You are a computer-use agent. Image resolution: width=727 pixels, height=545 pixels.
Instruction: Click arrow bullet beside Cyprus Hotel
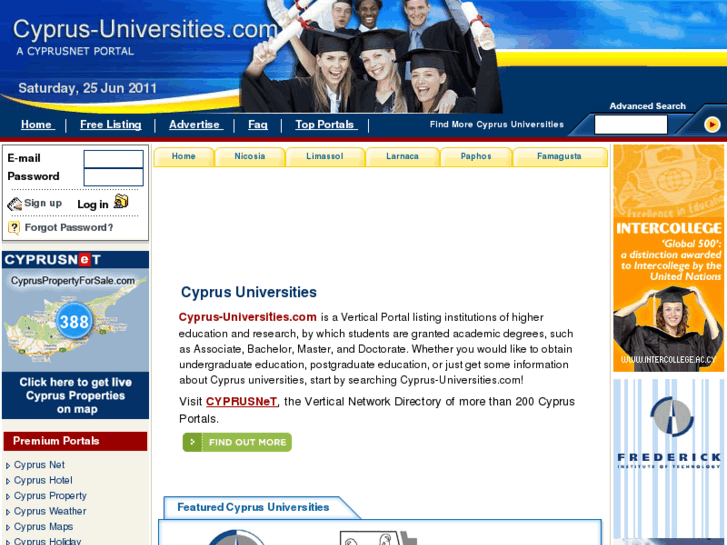[x=8, y=481]
